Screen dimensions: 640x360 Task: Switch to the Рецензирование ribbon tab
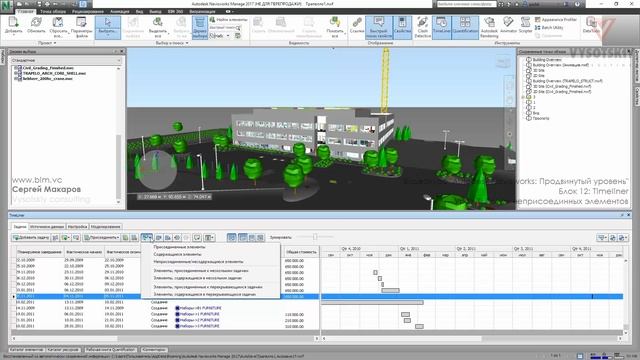point(88,11)
